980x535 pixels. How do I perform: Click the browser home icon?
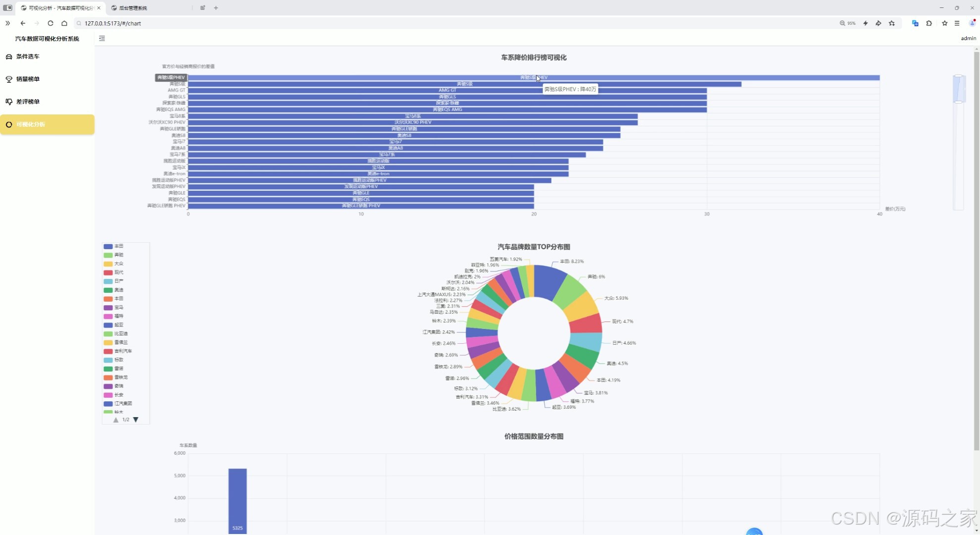pos(64,23)
